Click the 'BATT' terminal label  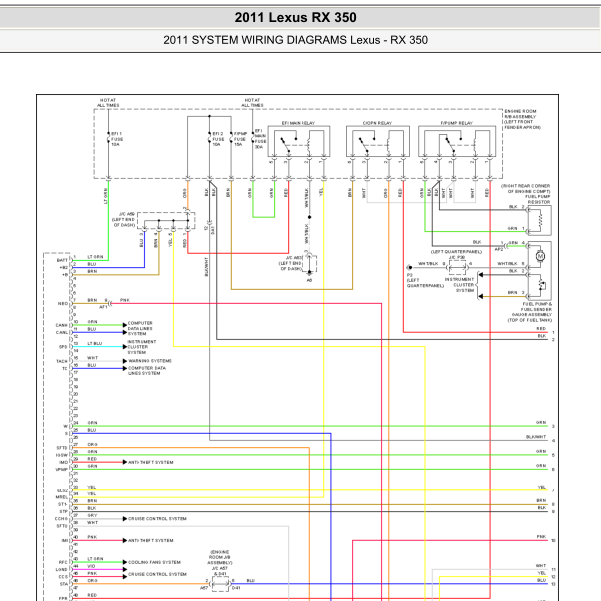pyautogui.click(x=62, y=260)
